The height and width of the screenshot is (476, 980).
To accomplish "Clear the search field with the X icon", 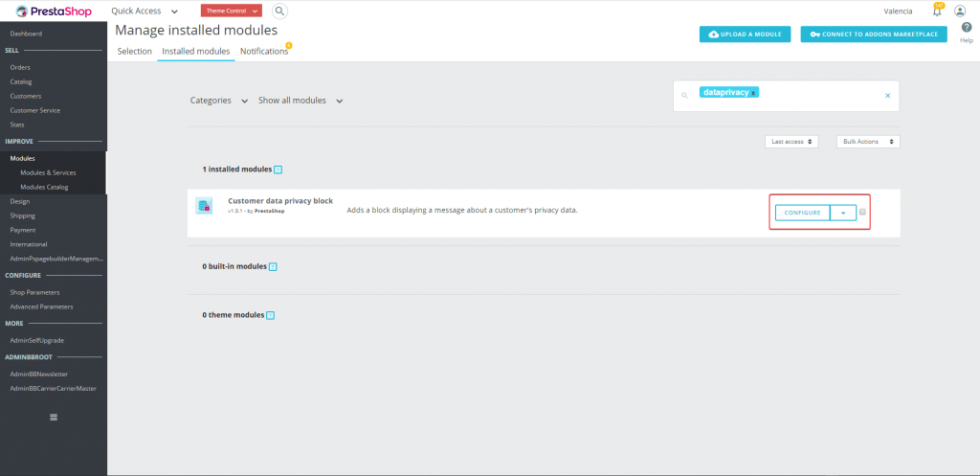I will 887,96.
